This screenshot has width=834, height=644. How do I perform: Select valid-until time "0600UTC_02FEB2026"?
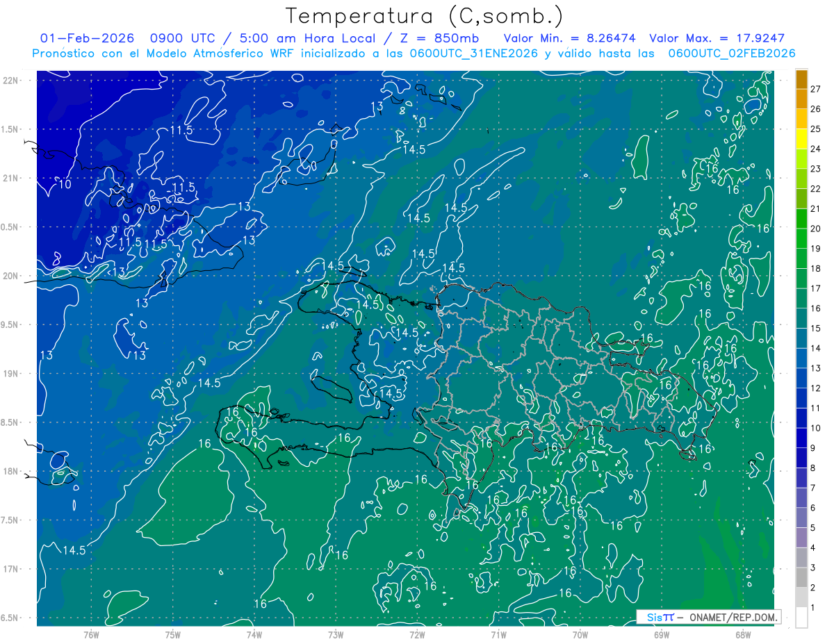click(x=731, y=53)
